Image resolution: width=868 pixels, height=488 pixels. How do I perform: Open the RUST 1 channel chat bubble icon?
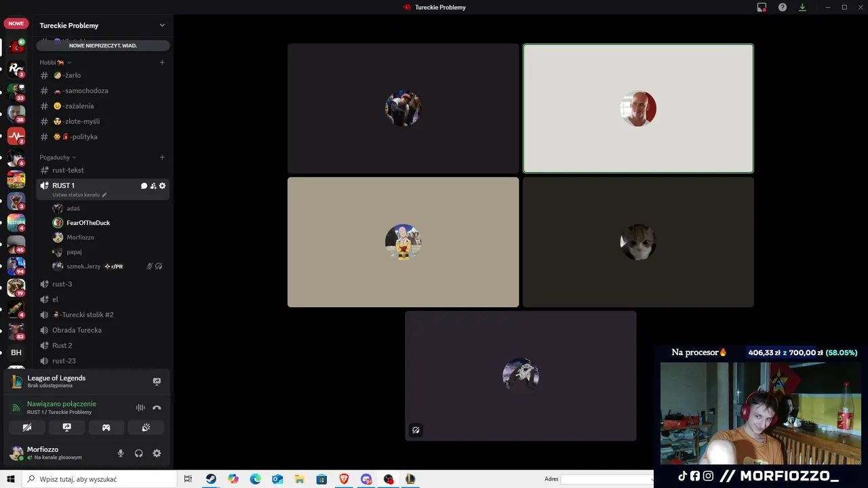point(144,186)
